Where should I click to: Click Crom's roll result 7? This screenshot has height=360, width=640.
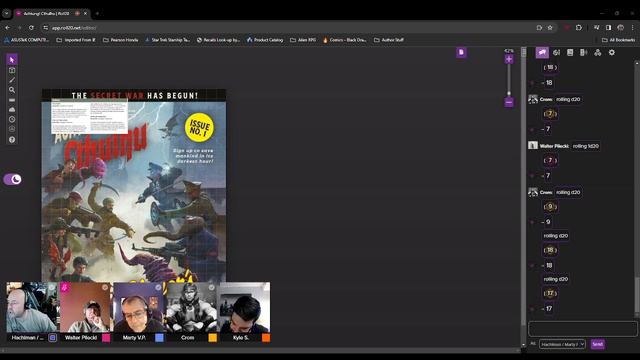coord(550,114)
